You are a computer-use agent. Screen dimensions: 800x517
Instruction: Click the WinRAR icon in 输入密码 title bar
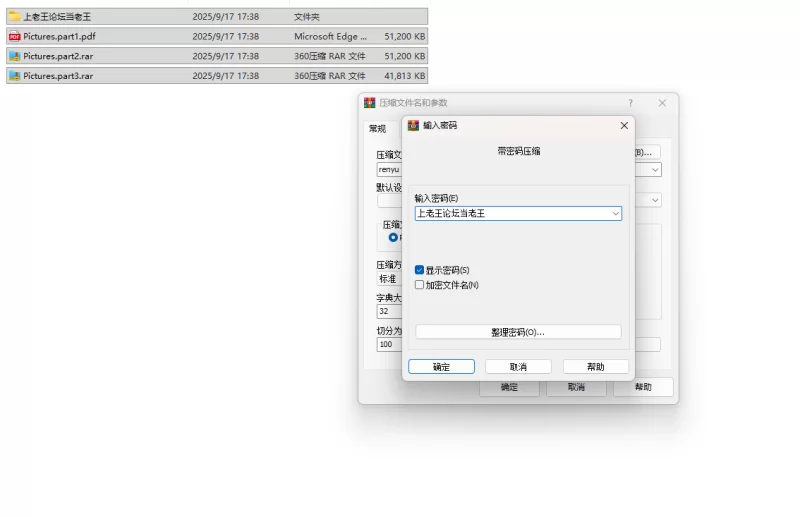(x=413, y=125)
